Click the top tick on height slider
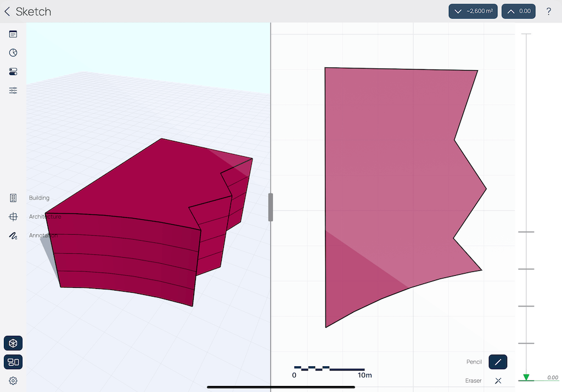 click(526, 34)
